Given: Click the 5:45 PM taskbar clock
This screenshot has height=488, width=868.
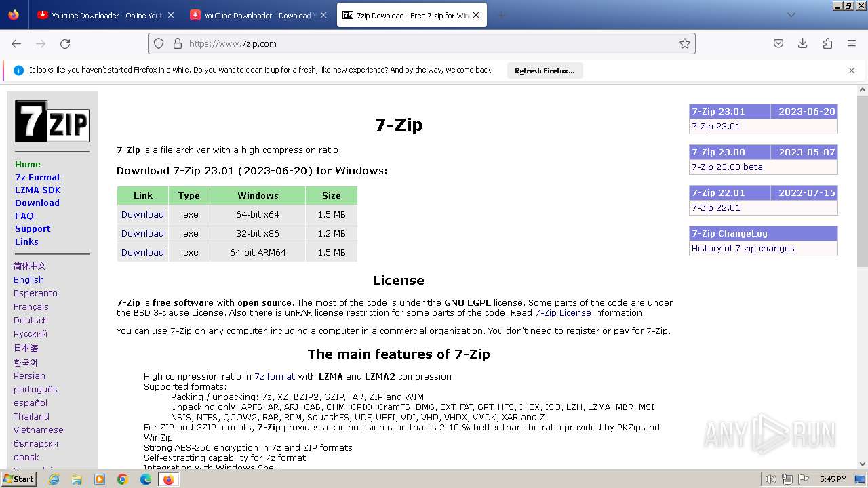Looking at the screenshot, I should 833,479.
